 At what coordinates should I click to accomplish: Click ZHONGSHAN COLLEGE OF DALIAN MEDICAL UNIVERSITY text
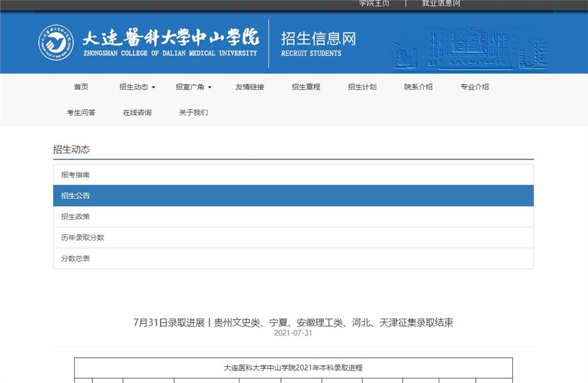171,53
